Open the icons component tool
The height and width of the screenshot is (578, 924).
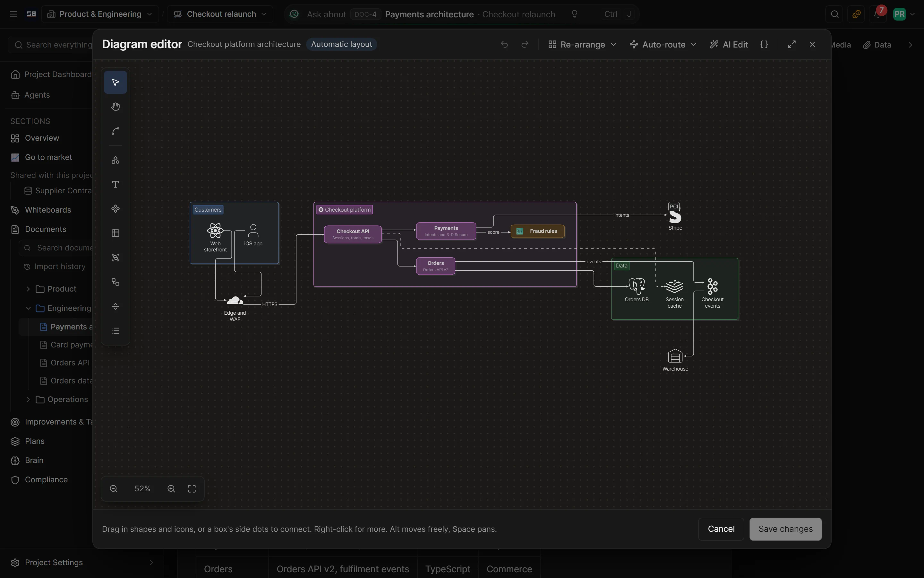coord(115,209)
